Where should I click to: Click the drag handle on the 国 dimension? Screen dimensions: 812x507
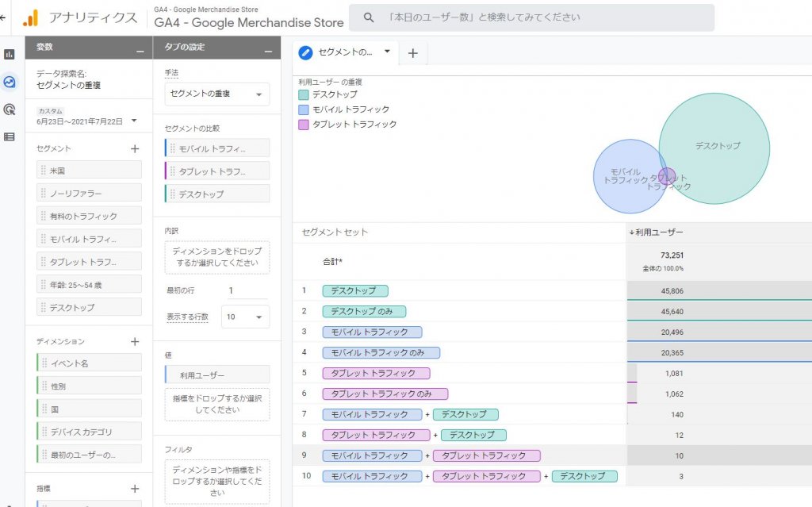pos(44,409)
